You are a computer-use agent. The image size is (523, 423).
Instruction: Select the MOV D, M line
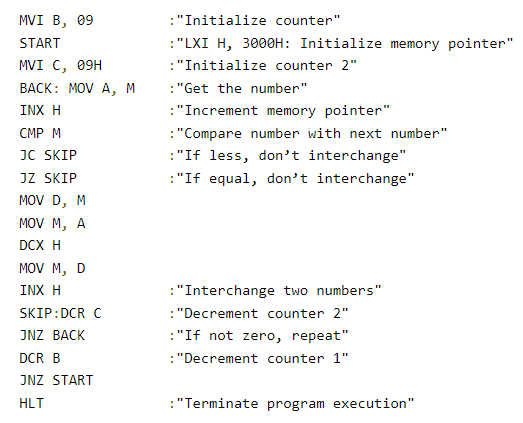point(52,201)
